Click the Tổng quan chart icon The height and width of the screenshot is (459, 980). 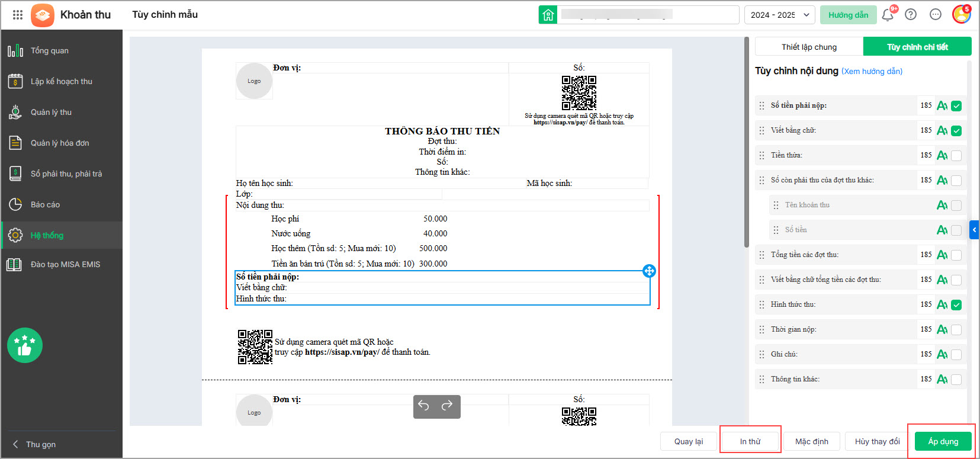pos(15,50)
